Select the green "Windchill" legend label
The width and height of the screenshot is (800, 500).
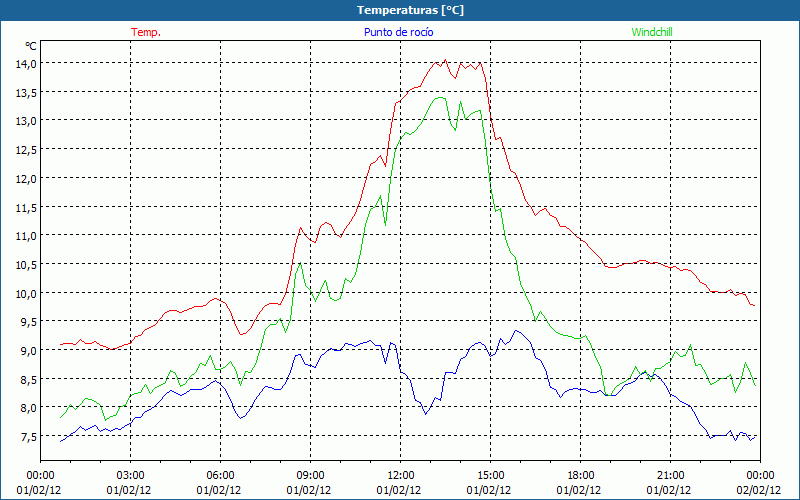[652, 32]
